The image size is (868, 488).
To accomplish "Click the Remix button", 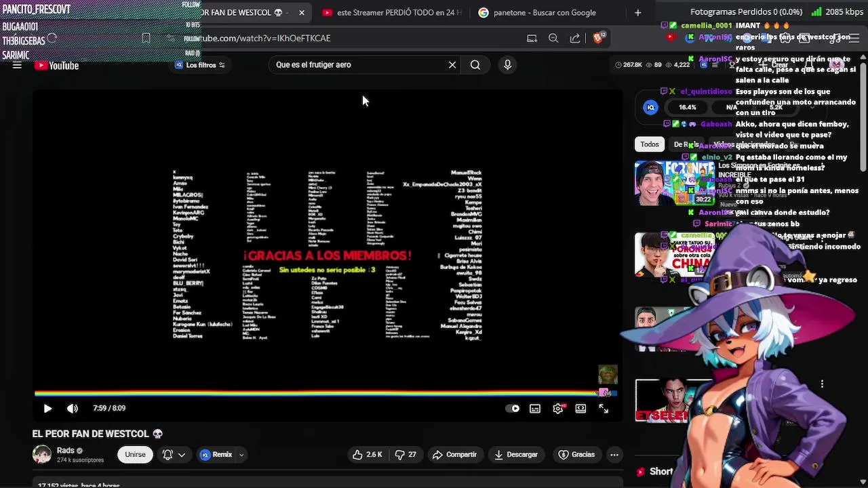I will (x=216, y=455).
